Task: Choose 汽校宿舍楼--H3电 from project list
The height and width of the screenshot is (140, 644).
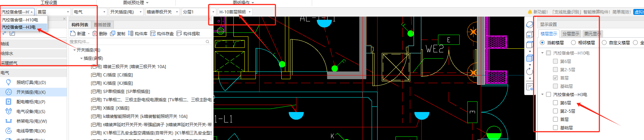Action: point(24,27)
